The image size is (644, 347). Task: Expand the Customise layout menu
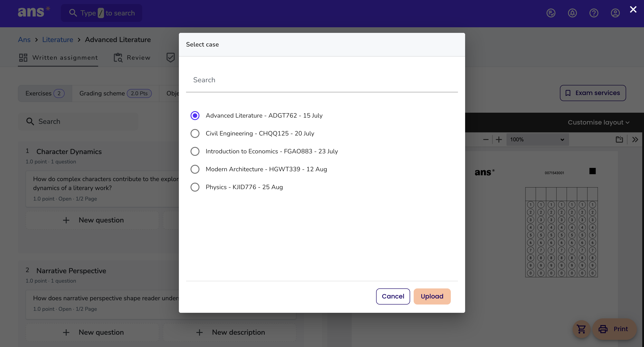pyautogui.click(x=599, y=123)
